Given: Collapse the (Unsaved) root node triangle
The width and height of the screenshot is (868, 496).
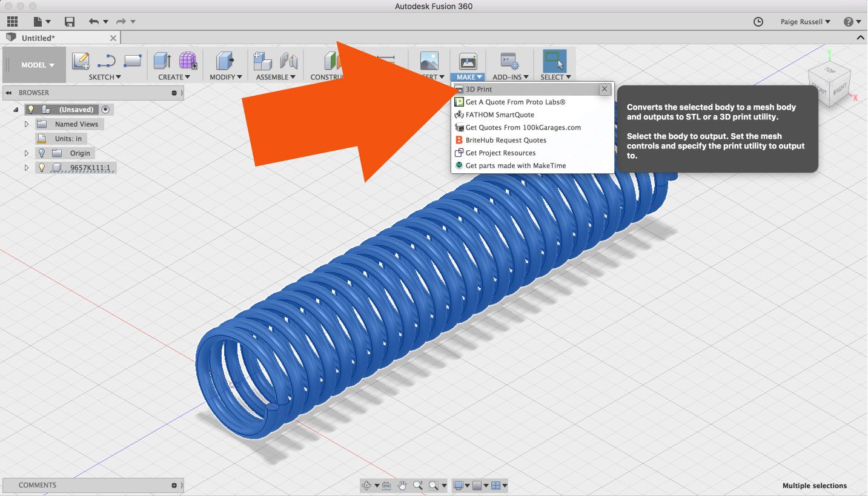Looking at the screenshot, I should (x=15, y=110).
